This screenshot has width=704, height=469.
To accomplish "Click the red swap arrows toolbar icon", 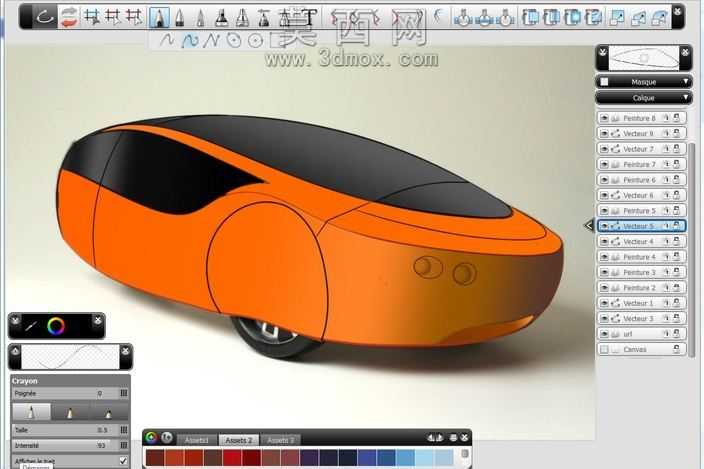I will point(68,18).
